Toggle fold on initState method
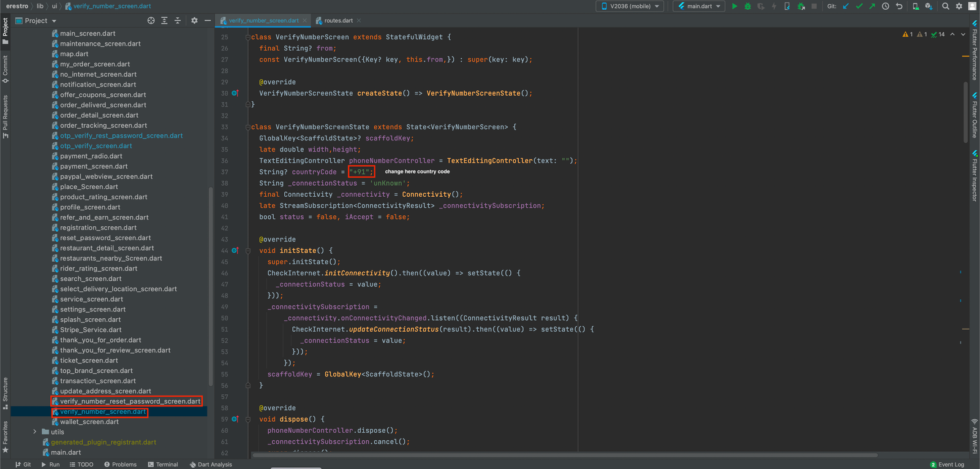 point(248,251)
